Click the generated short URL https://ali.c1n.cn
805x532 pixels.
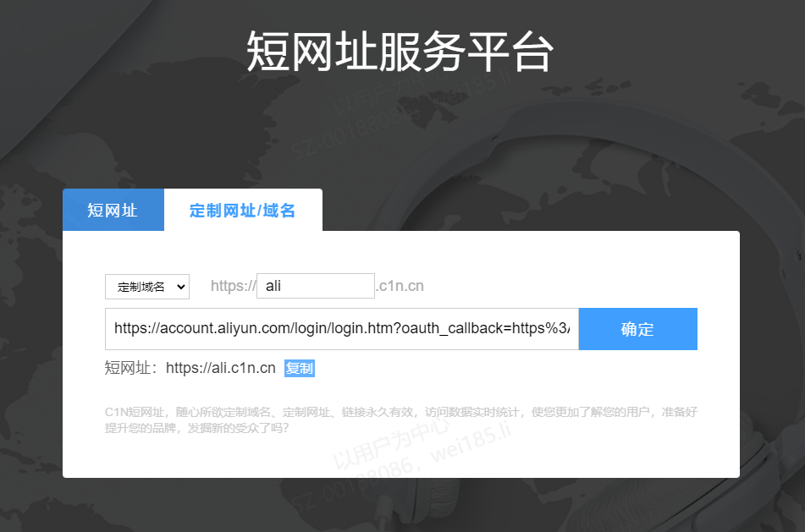221,368
